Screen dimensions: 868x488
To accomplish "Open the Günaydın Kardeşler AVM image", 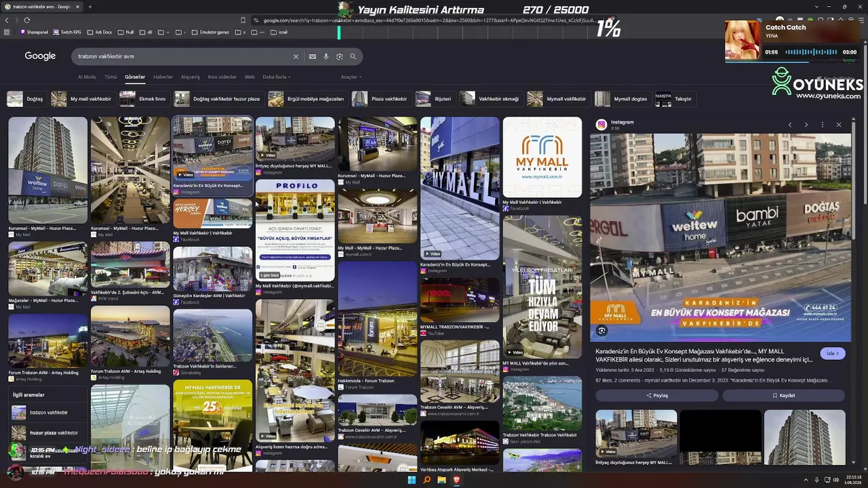I will 212,269.
